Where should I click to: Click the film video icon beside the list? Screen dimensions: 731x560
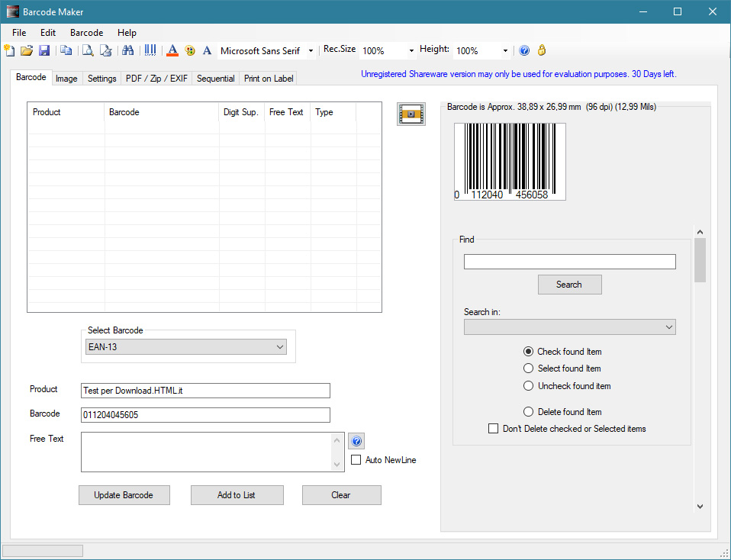tap(411, 114)
